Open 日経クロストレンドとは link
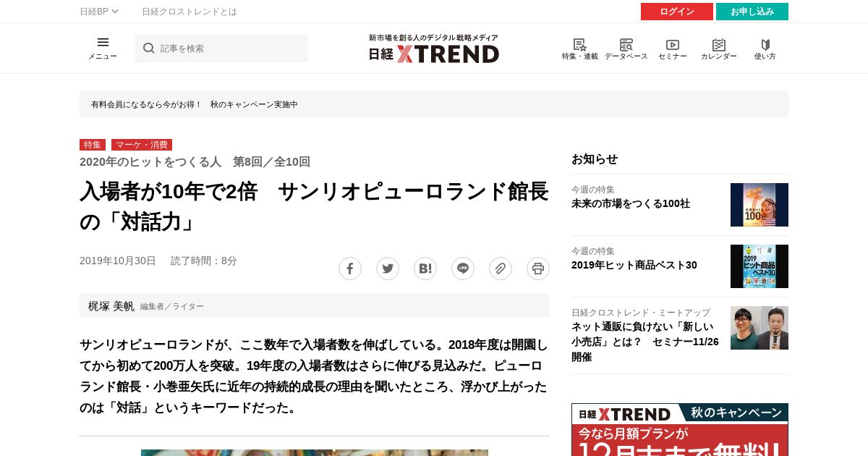 (x=190, y=12)
